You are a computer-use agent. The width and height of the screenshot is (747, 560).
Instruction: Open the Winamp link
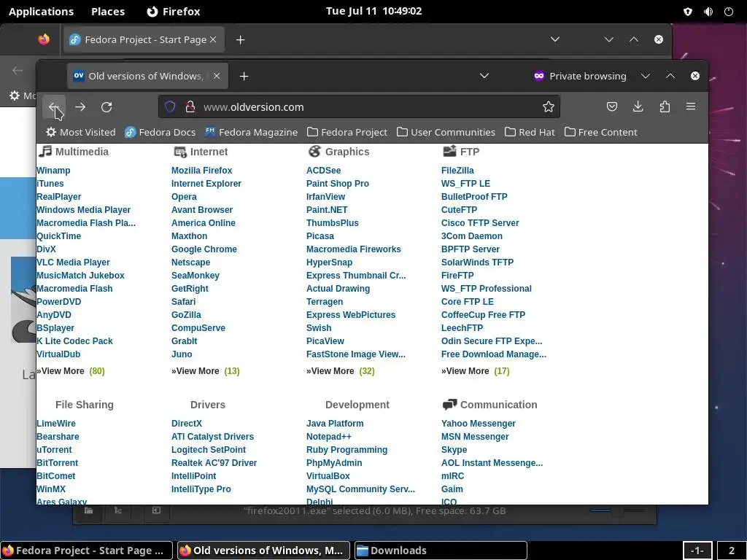pyautogui.click(x=53, y=171)
